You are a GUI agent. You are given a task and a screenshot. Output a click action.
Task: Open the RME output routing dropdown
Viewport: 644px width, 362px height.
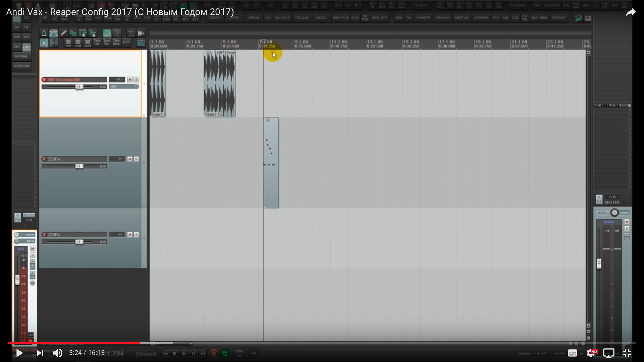click(612, 106)
